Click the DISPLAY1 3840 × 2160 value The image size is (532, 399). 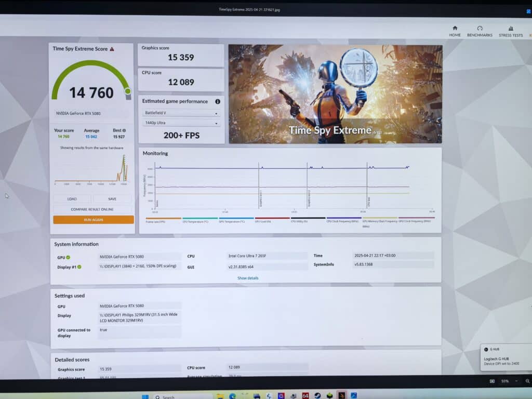click(x=139, y=267)
